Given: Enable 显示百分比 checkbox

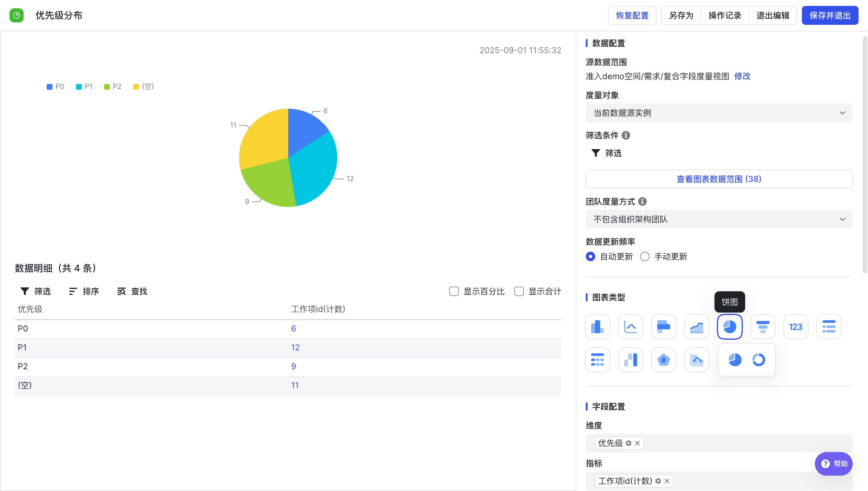Looking at the screenshot, I should click(454, 291).
